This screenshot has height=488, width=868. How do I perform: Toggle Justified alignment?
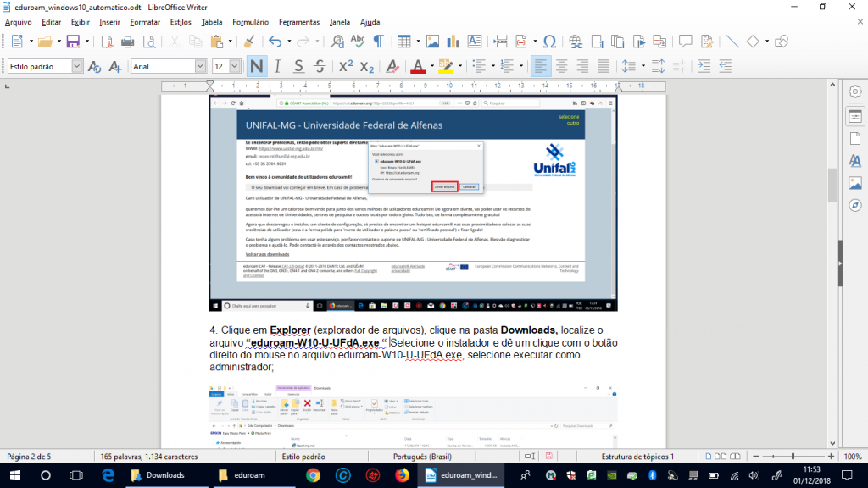pyautogui.click(x=604, y=66)
